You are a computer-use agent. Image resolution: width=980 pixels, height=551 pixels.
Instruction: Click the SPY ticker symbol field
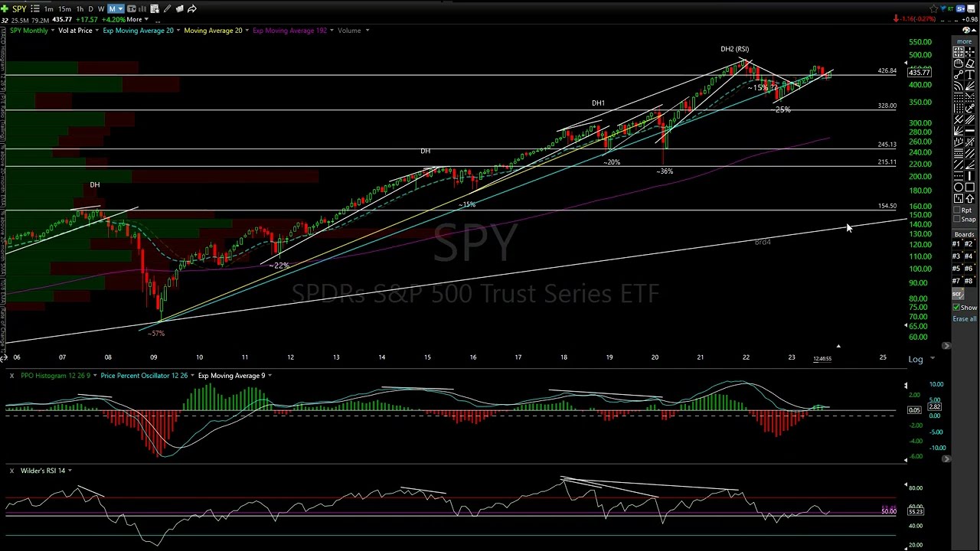tap(19, 8)
